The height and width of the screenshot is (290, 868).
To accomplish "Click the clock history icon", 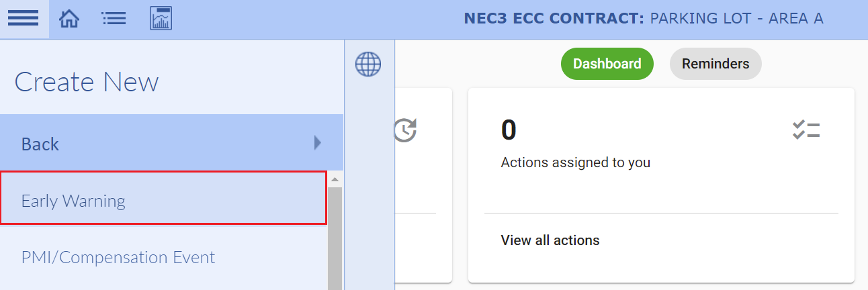I will [405, 130].
